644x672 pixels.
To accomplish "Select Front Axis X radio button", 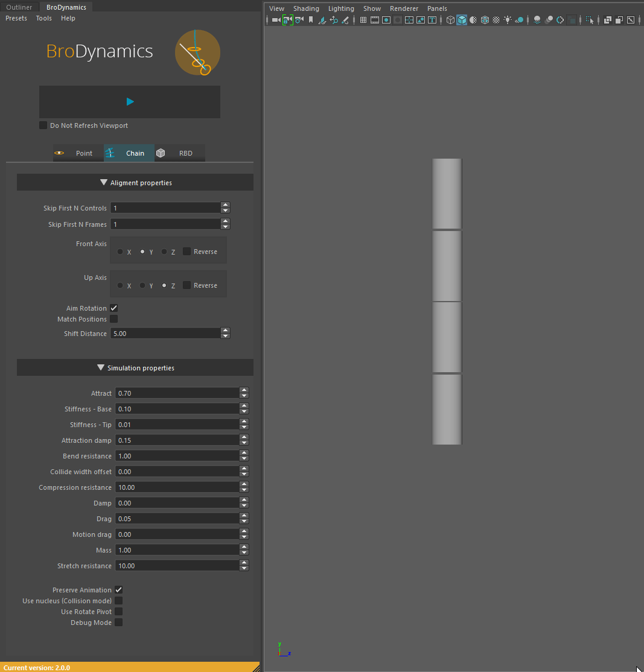I will point(120,252).
